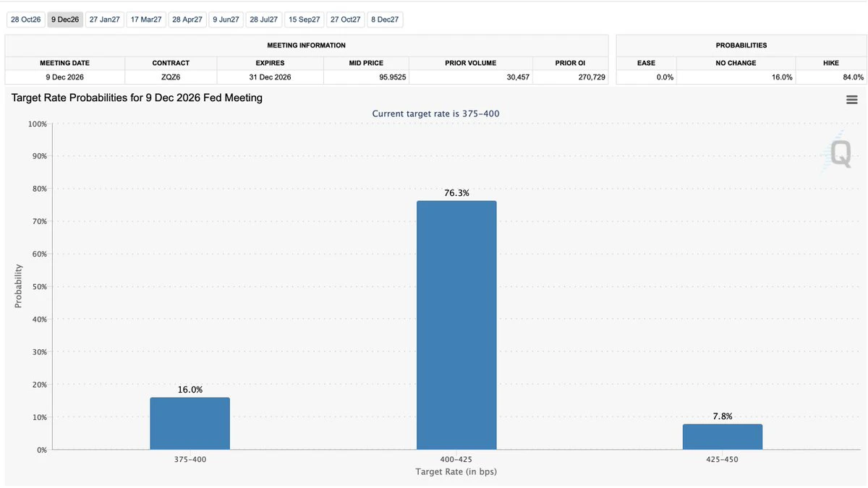Click the PRIOR VOLUME column header
Image resolution: width=868 pixels, height=488 pixels.
(x=471, y=63)
